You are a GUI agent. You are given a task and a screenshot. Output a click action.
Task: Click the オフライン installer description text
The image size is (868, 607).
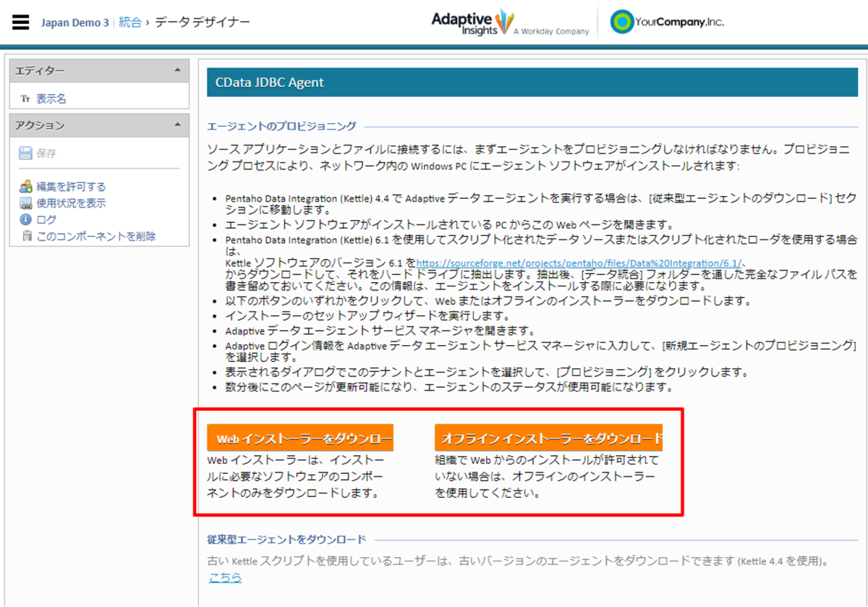pos(547,477)
